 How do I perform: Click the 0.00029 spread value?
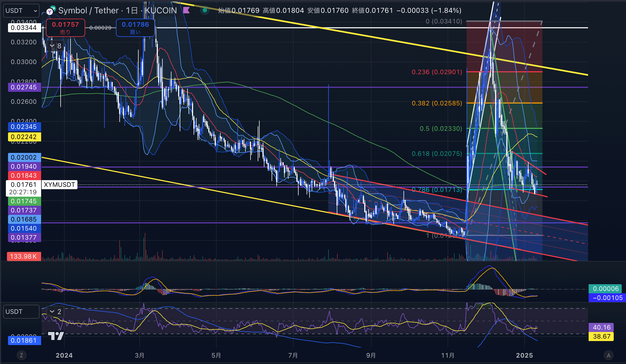(100, 28)
